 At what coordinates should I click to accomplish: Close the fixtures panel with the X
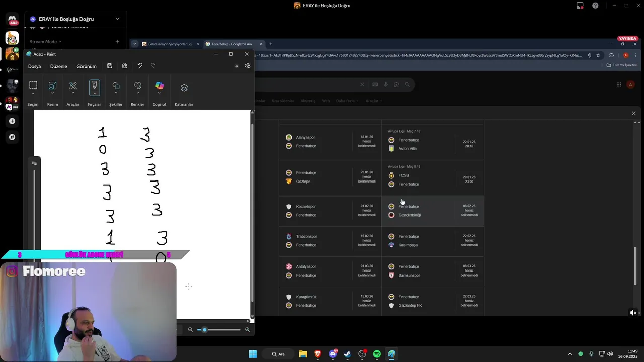pyautogui.click(x=633, y=113)
